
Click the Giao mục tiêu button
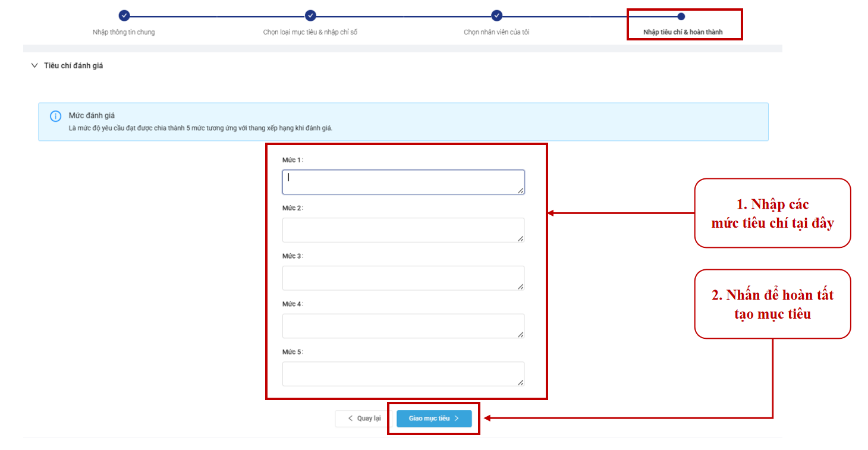tap(434, 418)
